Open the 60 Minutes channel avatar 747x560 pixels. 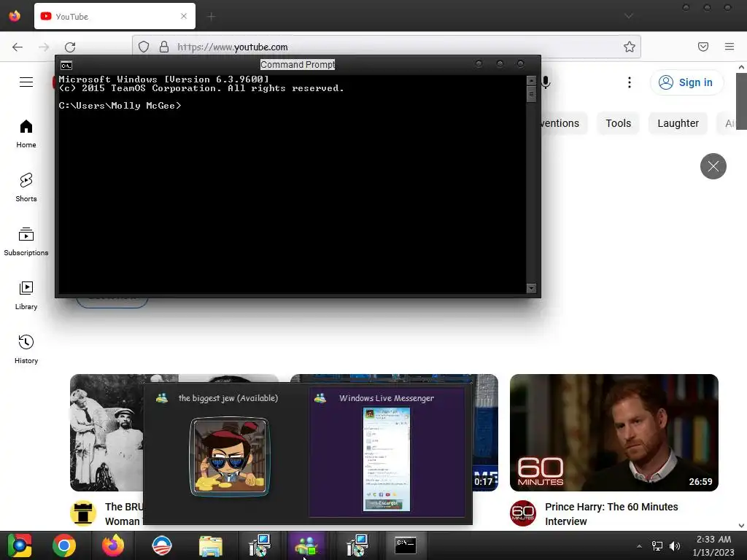pyautogui.click(x=522, y=513)
